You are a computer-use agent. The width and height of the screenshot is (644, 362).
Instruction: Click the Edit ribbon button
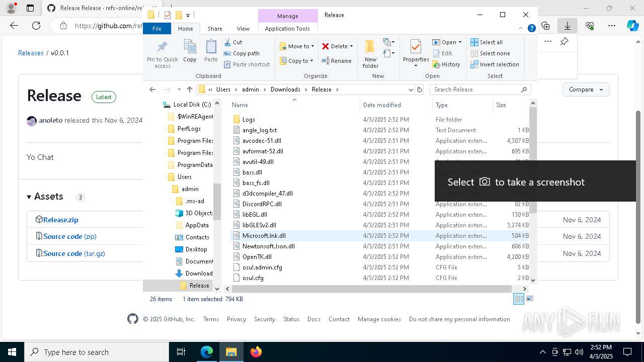pos(442,53)
